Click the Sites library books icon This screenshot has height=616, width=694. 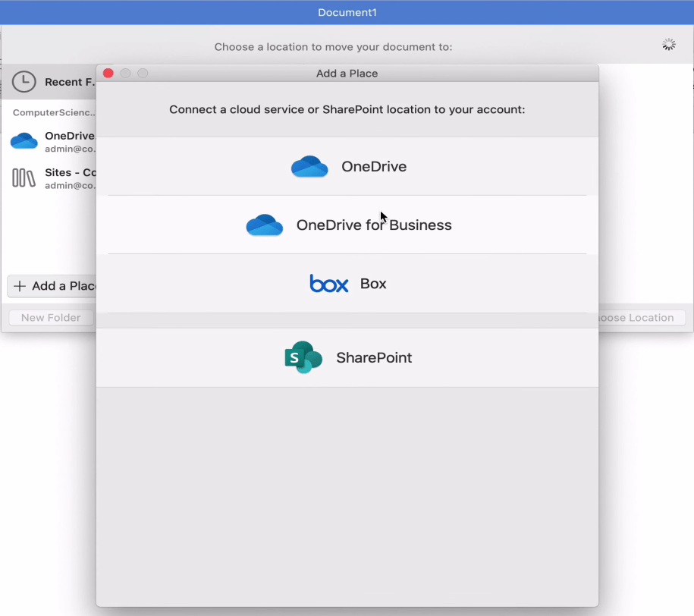(24, 178)
